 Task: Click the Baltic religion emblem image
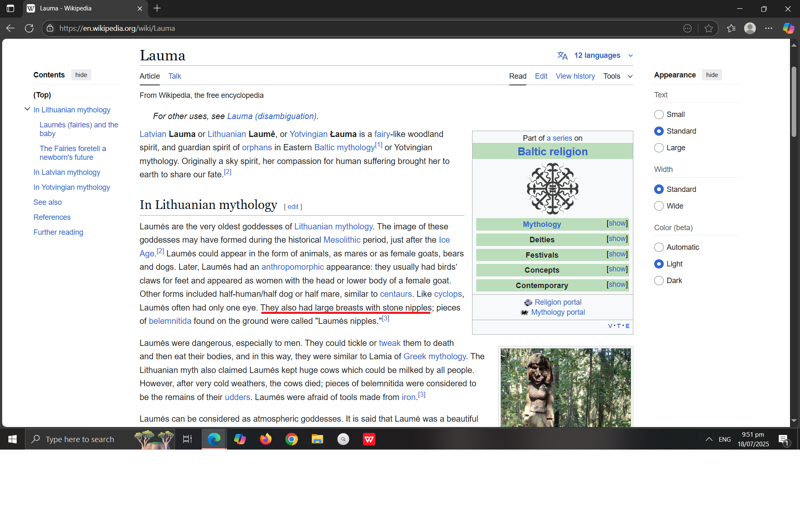(552, 189)
